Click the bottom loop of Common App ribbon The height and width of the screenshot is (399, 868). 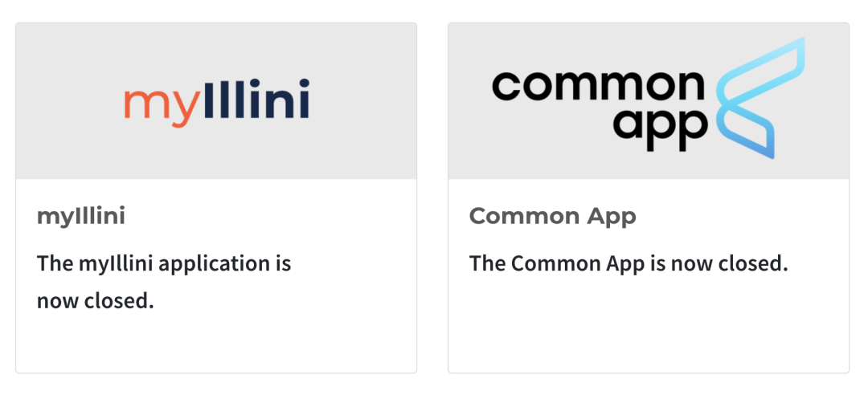(x=747, y=132)
